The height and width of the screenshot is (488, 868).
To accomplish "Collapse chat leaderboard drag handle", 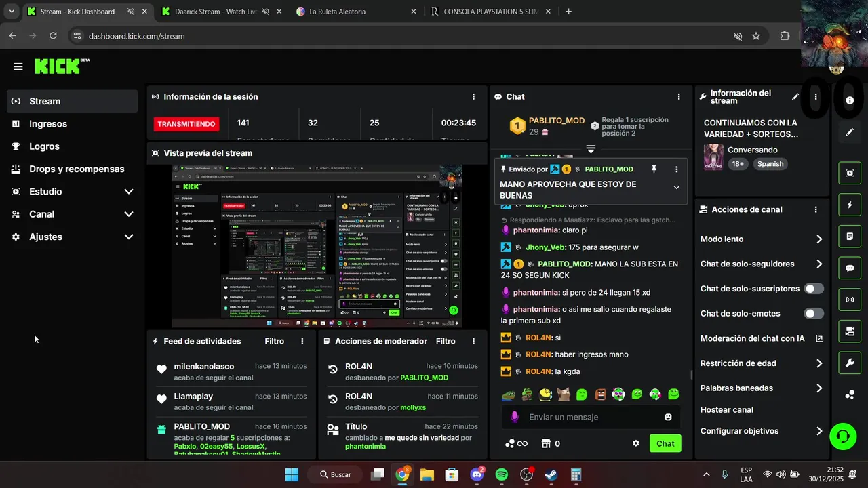I will [x=591, y=149].
